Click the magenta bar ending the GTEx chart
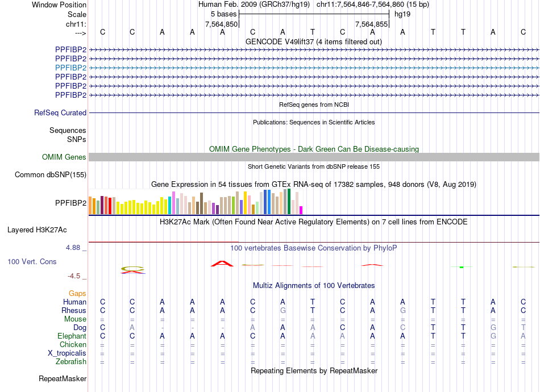Viewport: 540px width, 392px height. pos(301,210)
